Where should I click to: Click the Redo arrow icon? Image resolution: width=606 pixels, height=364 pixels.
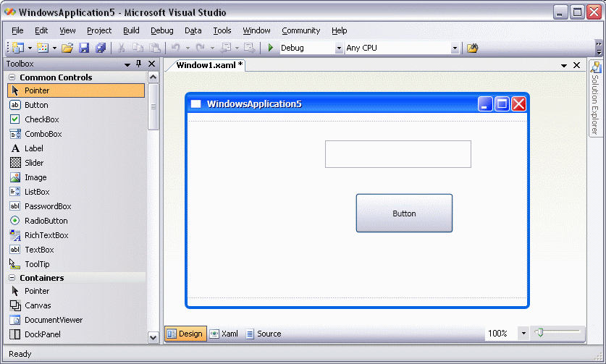point(201,48)
